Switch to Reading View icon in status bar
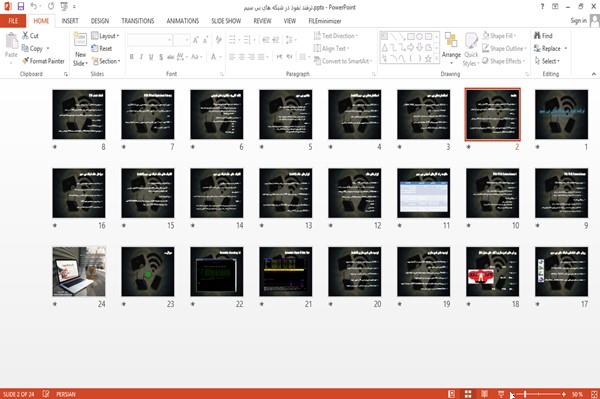Viewport: 600px width, 399px height. (484, 394)
